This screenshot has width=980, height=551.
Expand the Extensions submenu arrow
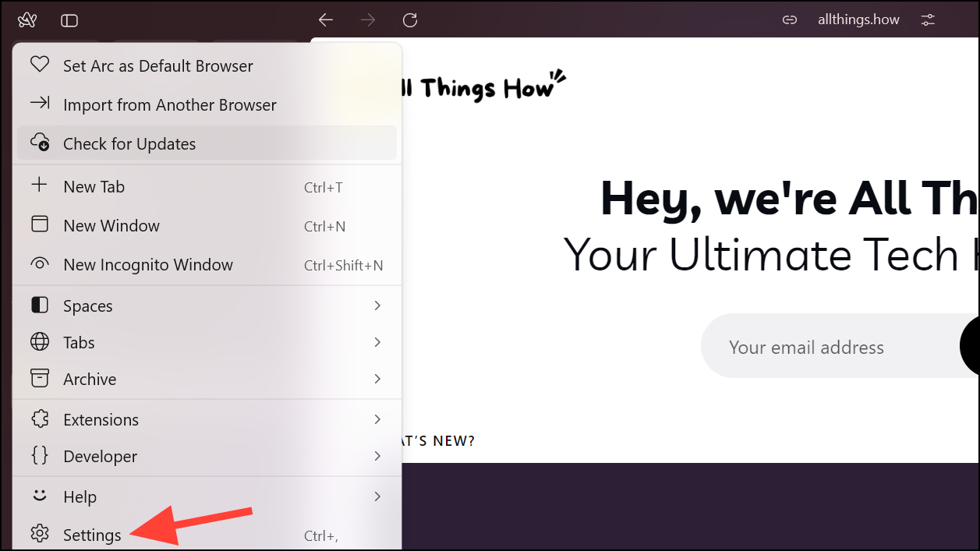(377, 419)
